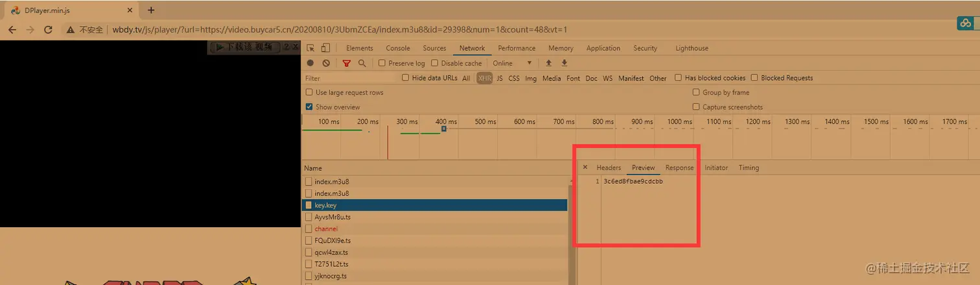The image size is (980, 285).
Task: Filter requests by XHR
Action: click(485, 78)
